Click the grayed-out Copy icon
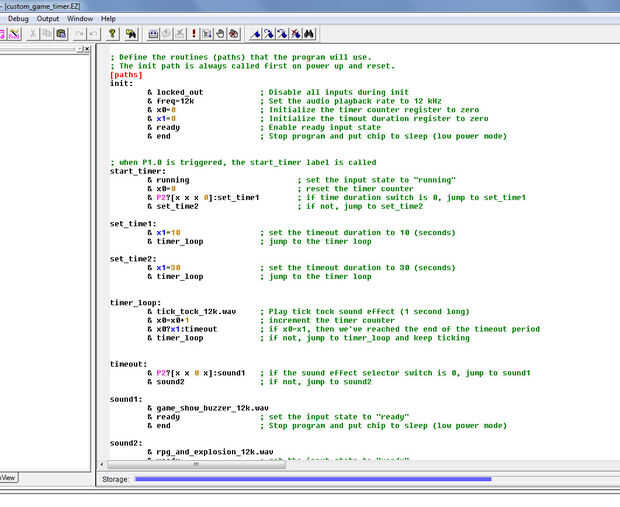This screenshot has width=620, height=507. pyautogui.click(x=47, y=34)
